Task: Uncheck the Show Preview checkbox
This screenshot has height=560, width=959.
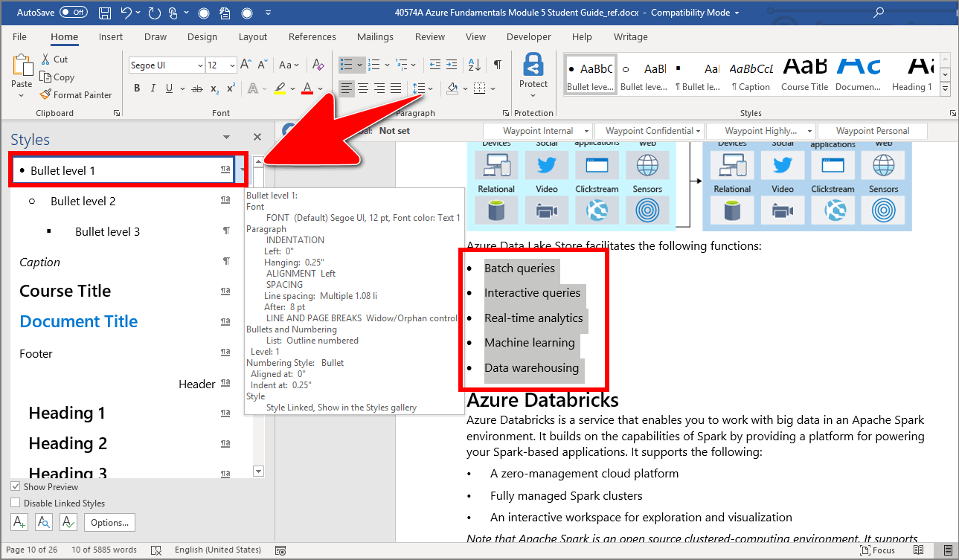Action: coord(16,486)
